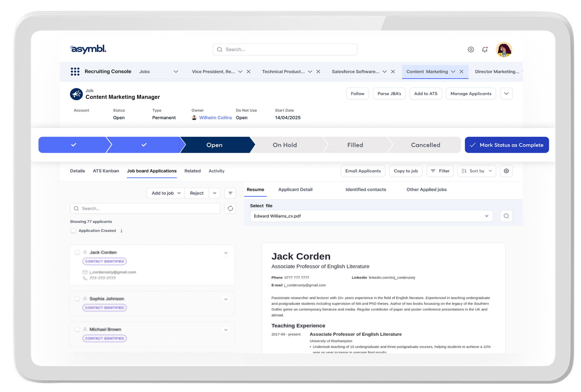581x392 pixels.
Task: Open the Wilhelm Collins owner link
Action: tap(215, 118)
